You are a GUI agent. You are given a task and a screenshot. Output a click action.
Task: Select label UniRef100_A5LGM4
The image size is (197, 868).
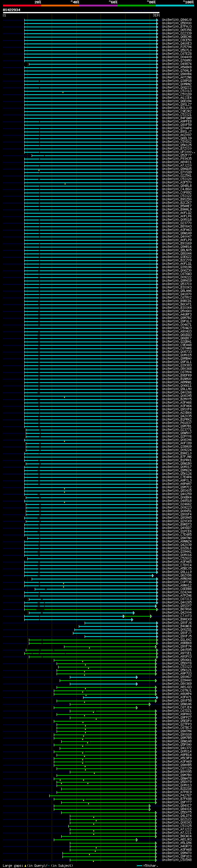[177, 843]
